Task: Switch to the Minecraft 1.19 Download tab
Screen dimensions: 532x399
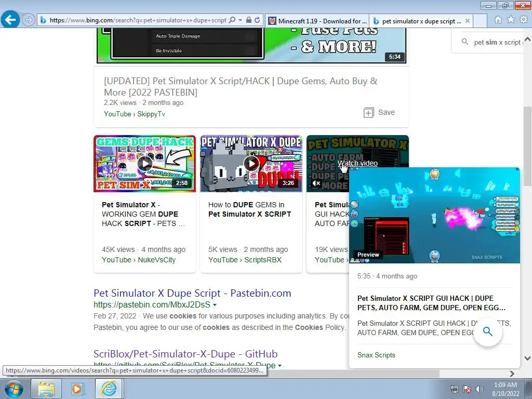Action: click(x=317, y=21)
